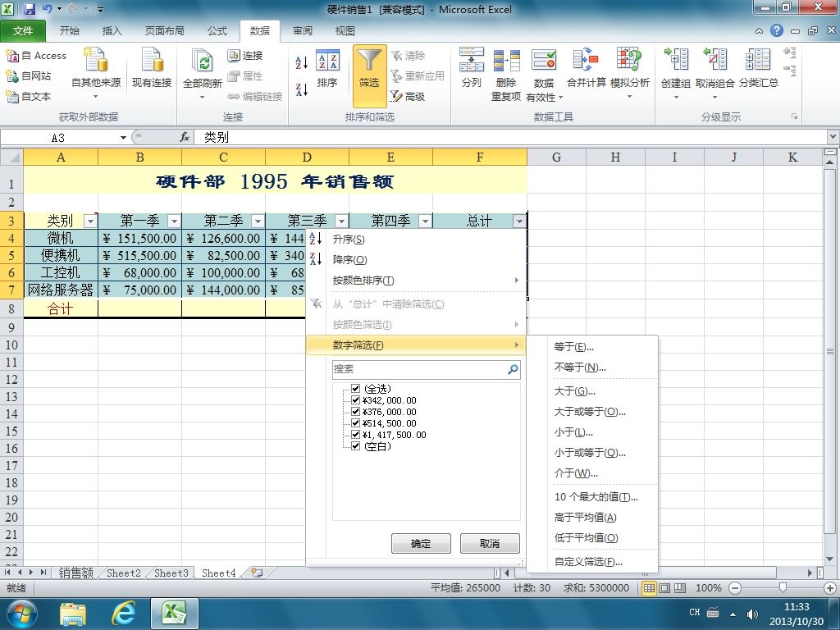
Task: Switch to the 公式 formulas tab
Action: tap(217, 31)
